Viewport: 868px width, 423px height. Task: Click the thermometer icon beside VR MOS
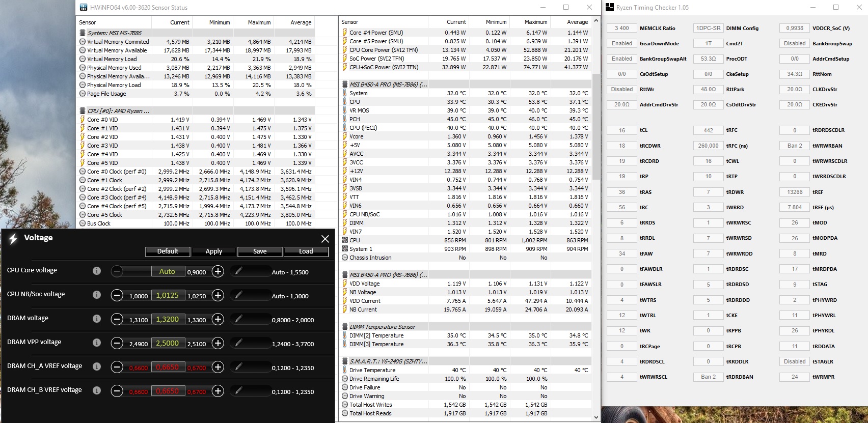coord(345,110)
